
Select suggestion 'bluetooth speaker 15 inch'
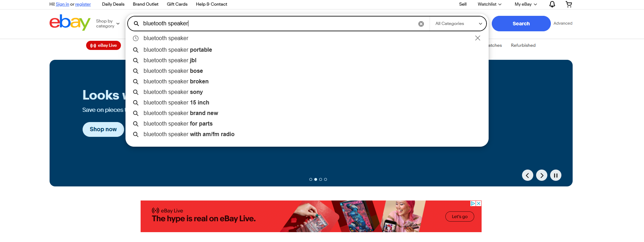[176, 103]
